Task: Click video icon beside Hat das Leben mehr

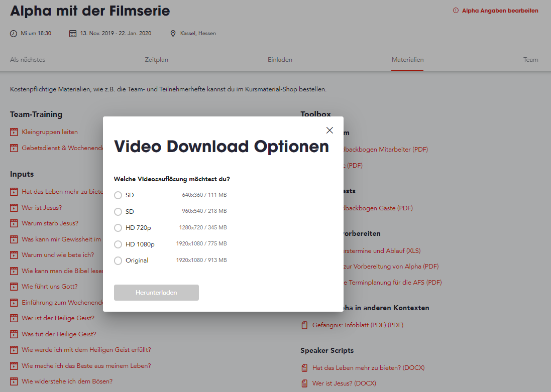Action: [x=14, y=192]
